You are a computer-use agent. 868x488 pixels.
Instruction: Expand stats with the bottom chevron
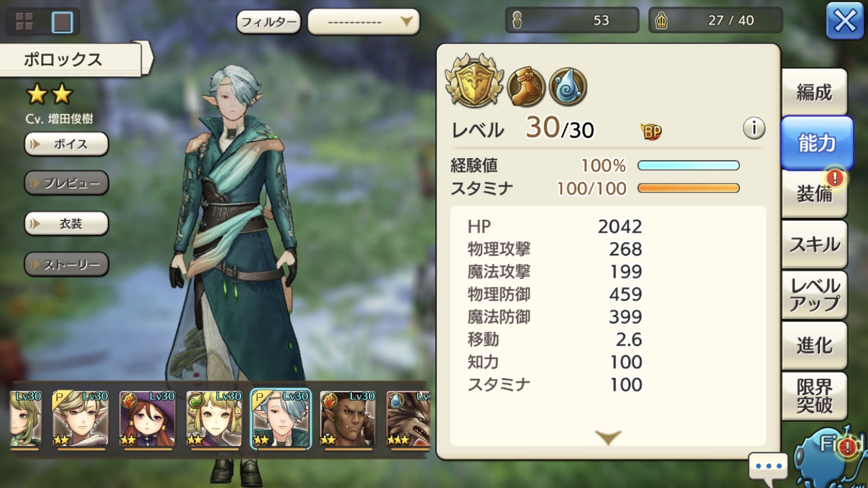(608, 437)
